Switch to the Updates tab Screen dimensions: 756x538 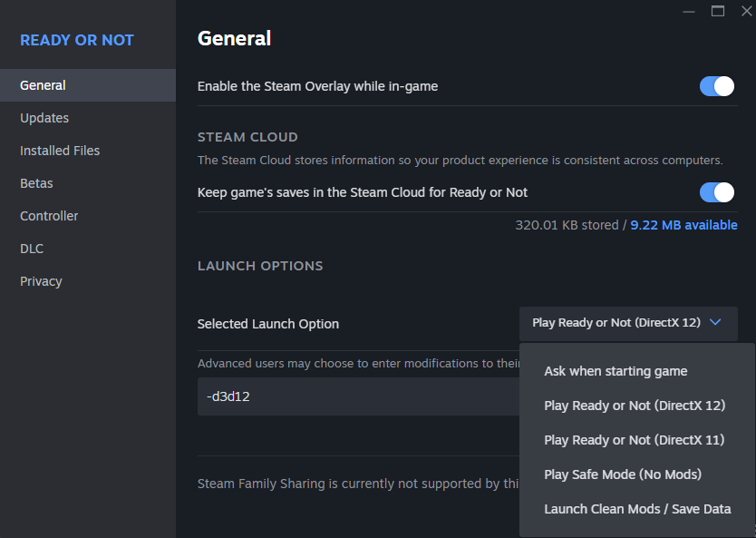tap(44, 118)
